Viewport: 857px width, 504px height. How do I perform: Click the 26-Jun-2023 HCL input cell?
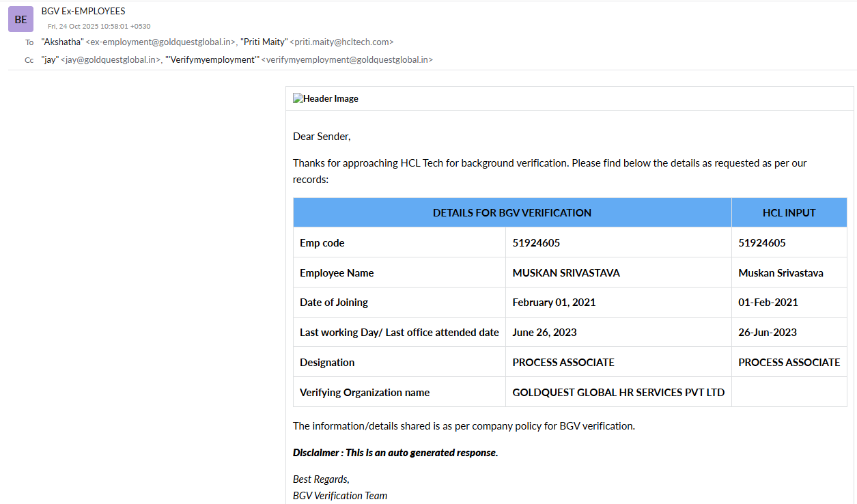[x=768, y=333]
